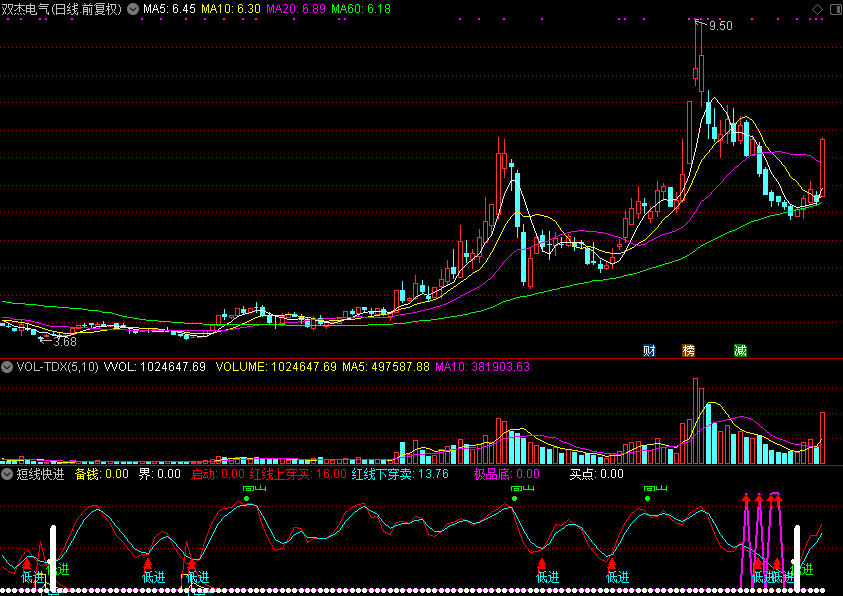Open the 短线快进 indicator chevron menu
The width and height of the screenshot is (843, 596).
[7, 474]
